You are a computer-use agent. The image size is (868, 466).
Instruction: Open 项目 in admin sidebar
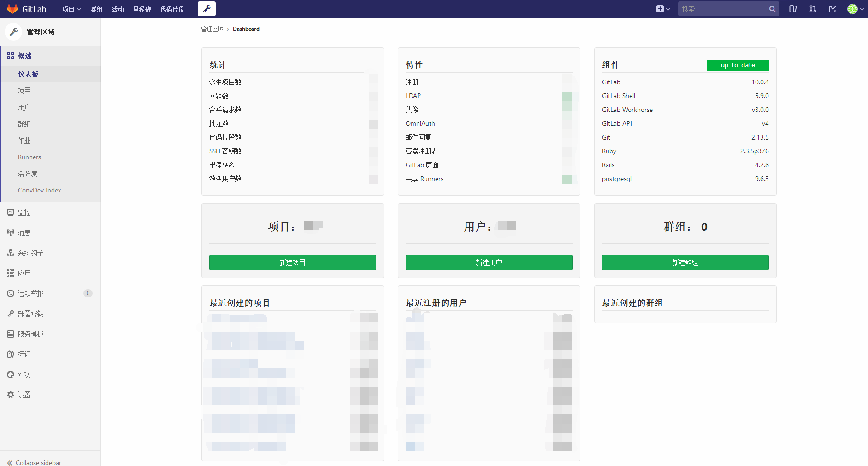click(24, 91)
